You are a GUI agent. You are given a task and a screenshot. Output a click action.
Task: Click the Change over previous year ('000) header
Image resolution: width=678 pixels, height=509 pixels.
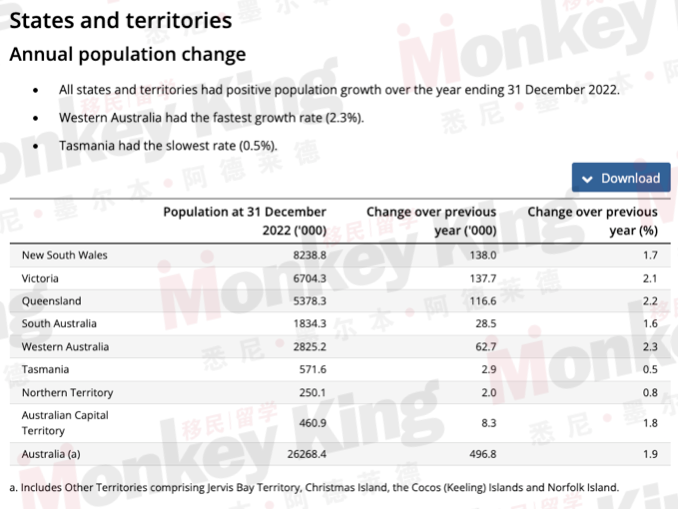432,221
